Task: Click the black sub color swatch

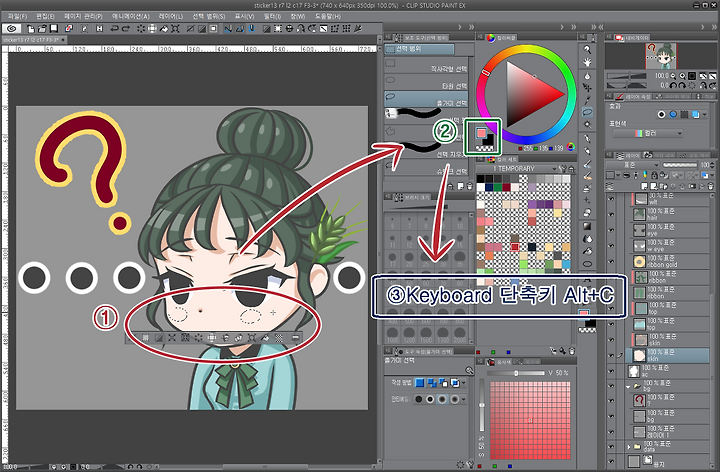Action: pos(489,140)
